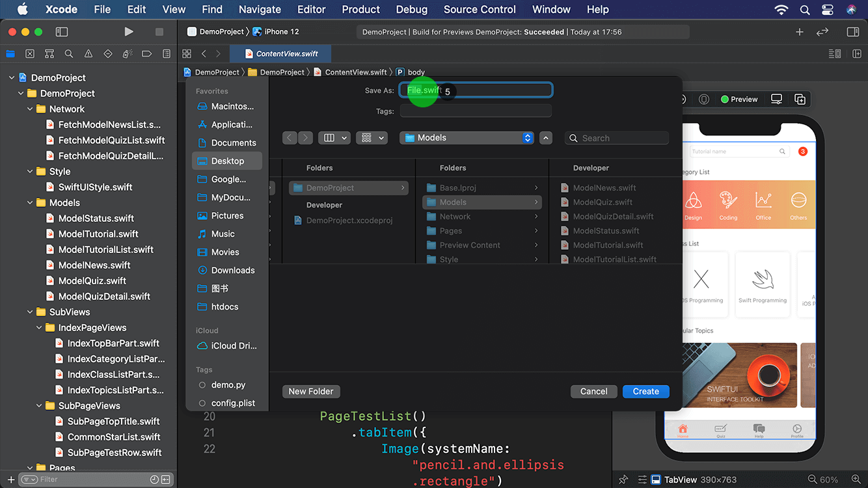This screenshot has width=868, height=488.
Task: Open editor options lines menu
Action: coord(835,54)
